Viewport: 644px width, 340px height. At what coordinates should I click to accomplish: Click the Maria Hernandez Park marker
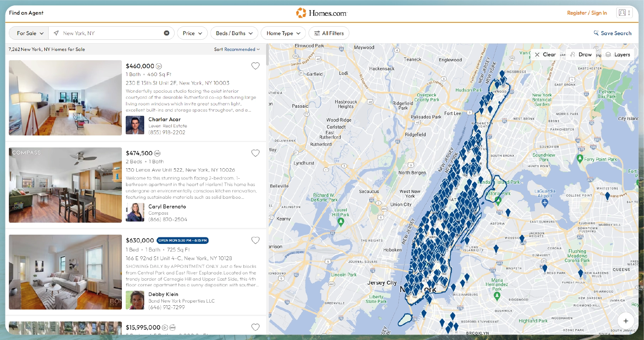coord(497,296)
